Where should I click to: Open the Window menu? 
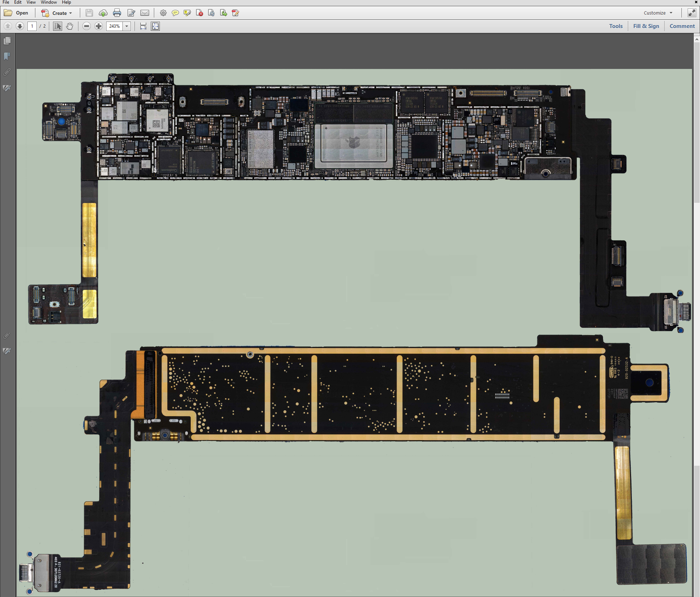[48, 2]
